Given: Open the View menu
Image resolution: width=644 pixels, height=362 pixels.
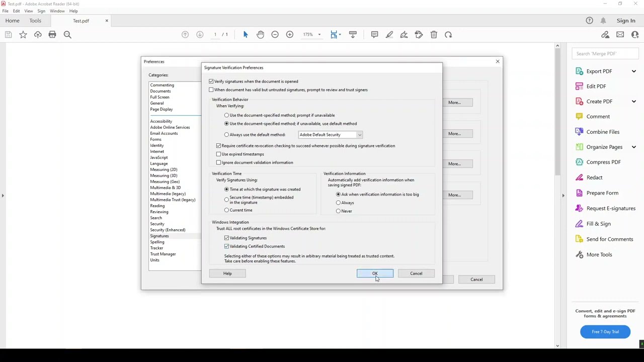Looking at the screenshot, I should pos(29,11).
